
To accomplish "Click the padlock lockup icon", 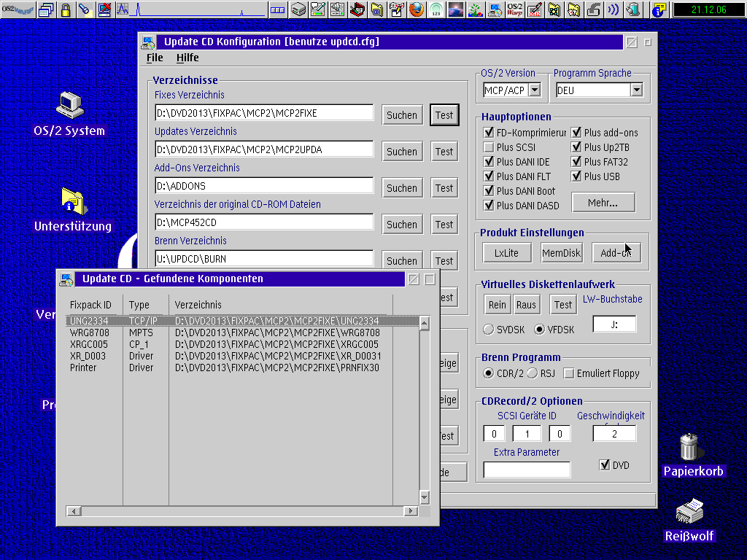I will pyautogui.click(x=66, y=9).
